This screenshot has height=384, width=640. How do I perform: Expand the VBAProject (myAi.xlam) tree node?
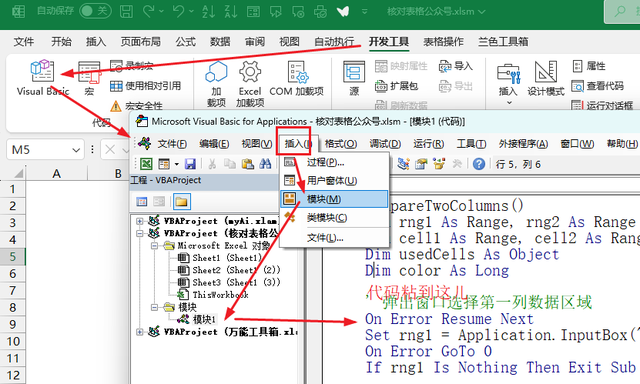[x=140, y=221]
